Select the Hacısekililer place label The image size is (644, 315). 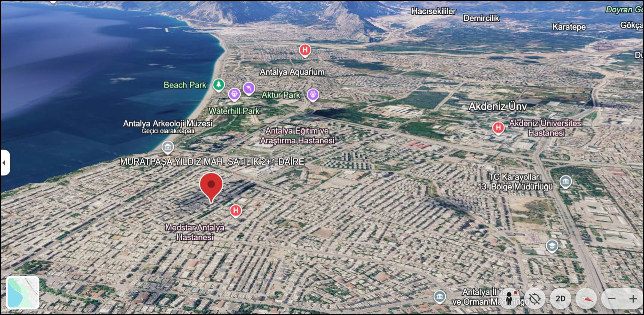(434, 11)
